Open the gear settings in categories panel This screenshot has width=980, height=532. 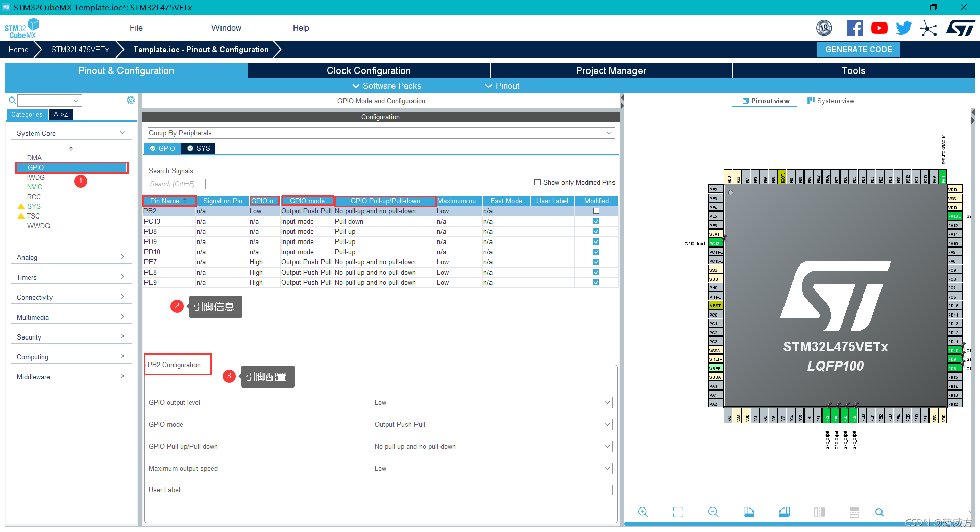131,100
